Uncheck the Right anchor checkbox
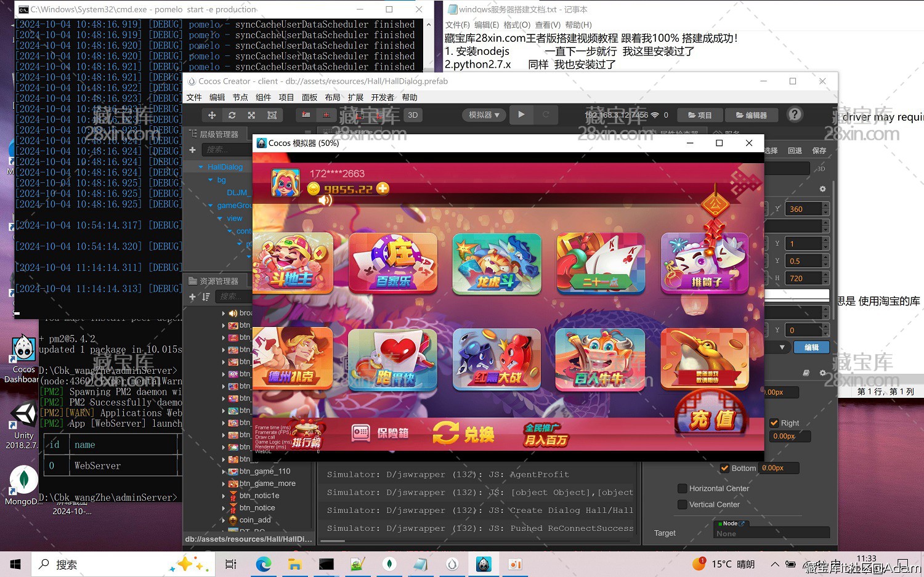 pyautogui.click(x=774, y=423)
